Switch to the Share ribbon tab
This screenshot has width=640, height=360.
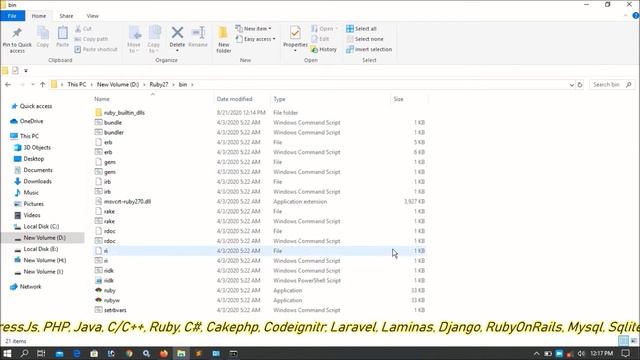coord(66,16)
